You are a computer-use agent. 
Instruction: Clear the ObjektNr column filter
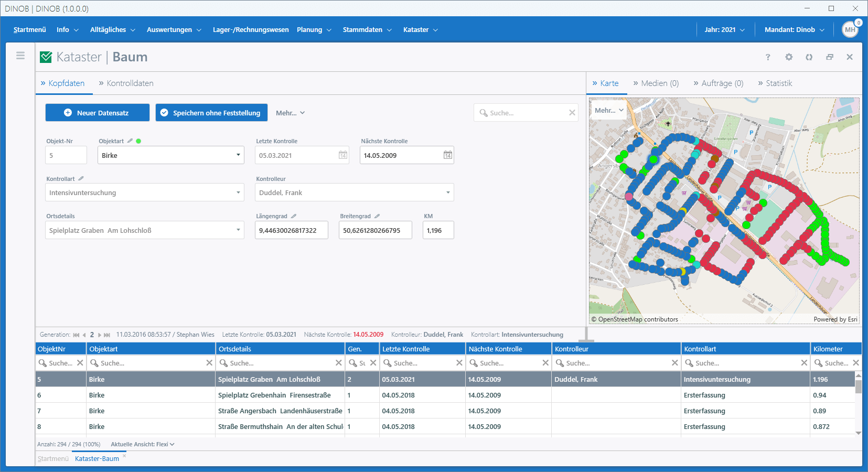coord(80,363)
